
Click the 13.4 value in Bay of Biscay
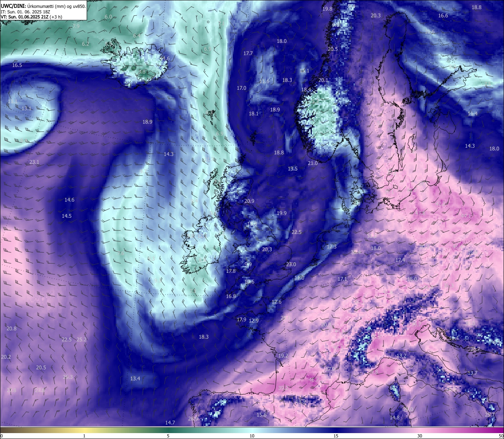click(x=135, y=379)
